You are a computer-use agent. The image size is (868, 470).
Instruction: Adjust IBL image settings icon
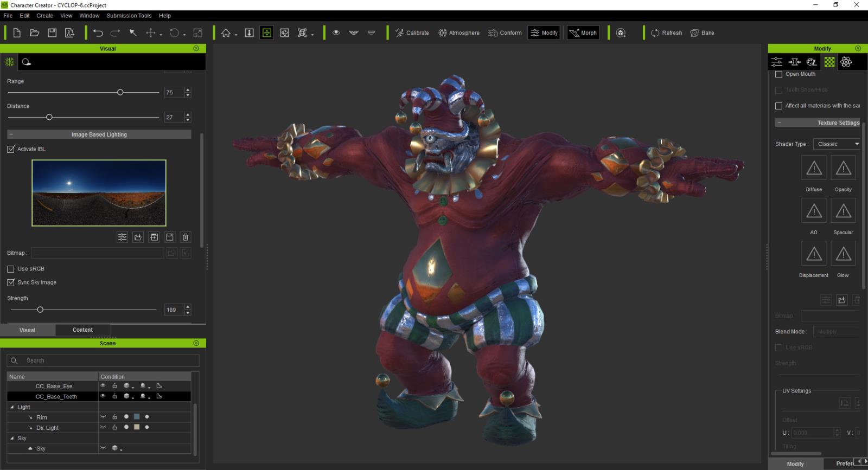[122, 237]
